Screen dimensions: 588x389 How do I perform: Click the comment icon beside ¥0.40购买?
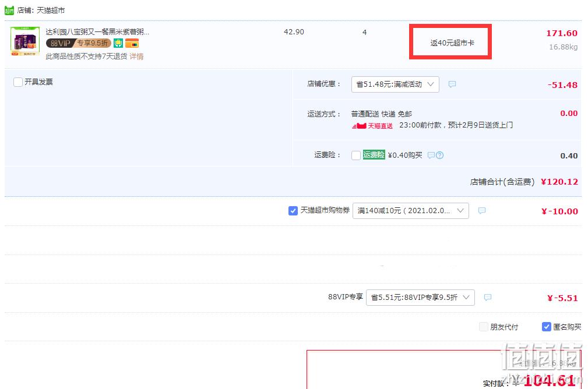coord(431,155)
